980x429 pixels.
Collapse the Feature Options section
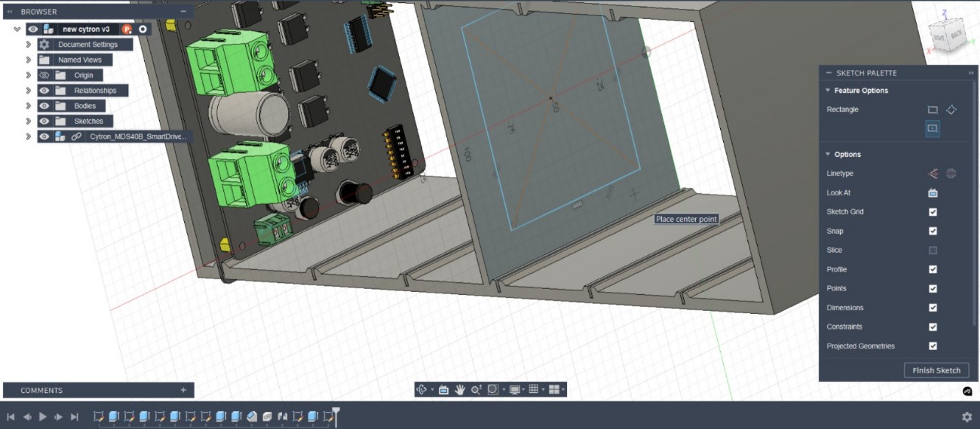[828, 90]
